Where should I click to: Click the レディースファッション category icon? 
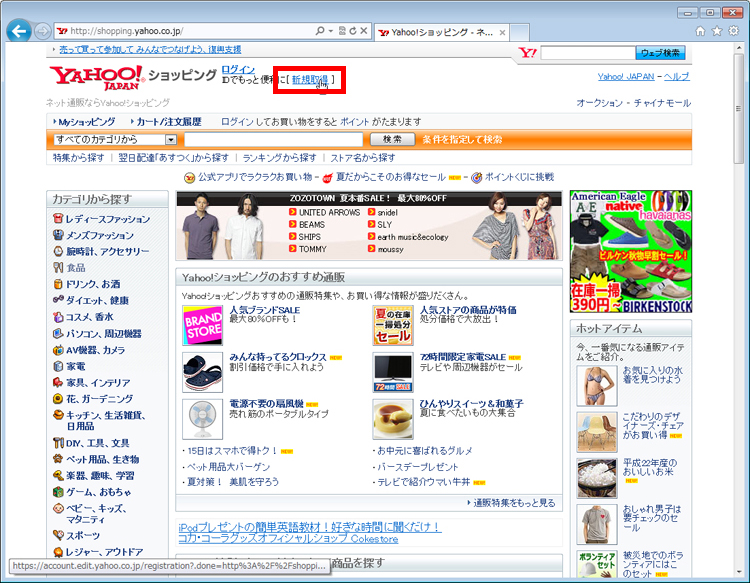[x=58, y=219]
